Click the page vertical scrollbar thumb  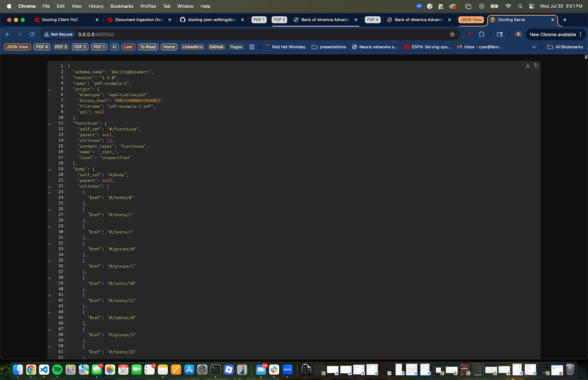pos(586,57)
